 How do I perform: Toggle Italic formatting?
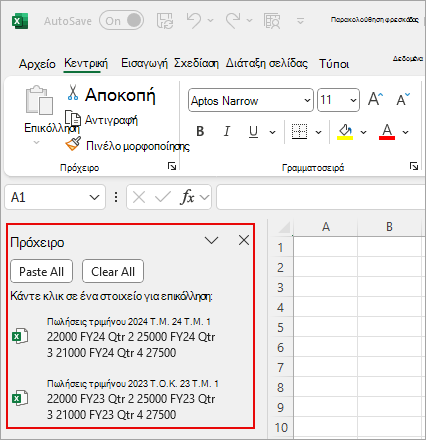[227, 132]
